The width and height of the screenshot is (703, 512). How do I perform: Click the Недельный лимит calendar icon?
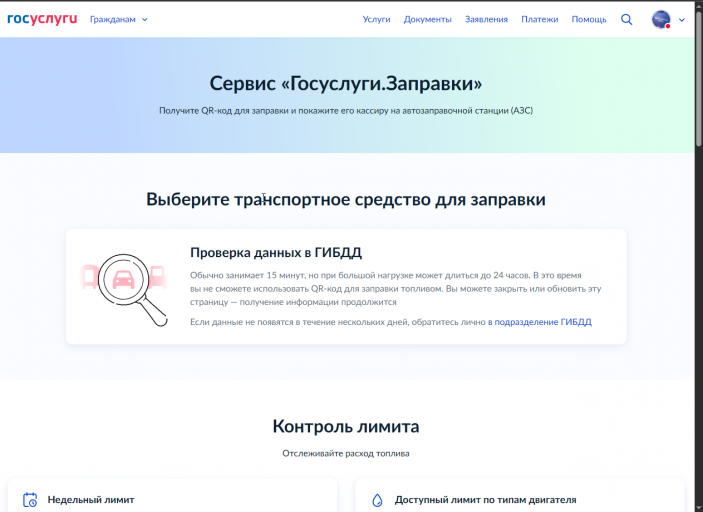tap(30, 499)
